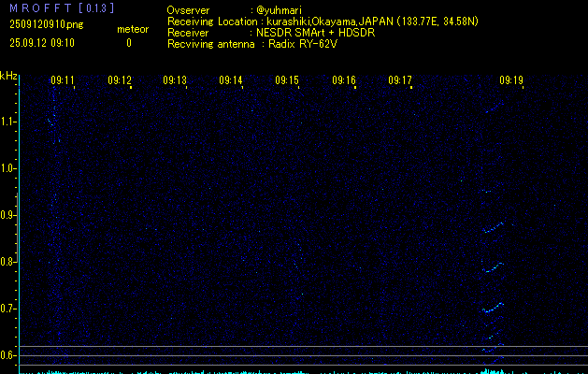Image resolution: width=588 pixels, height=374 pixels.
Task: Select the file name 2509120910.png
Action: tap(47, 24)
